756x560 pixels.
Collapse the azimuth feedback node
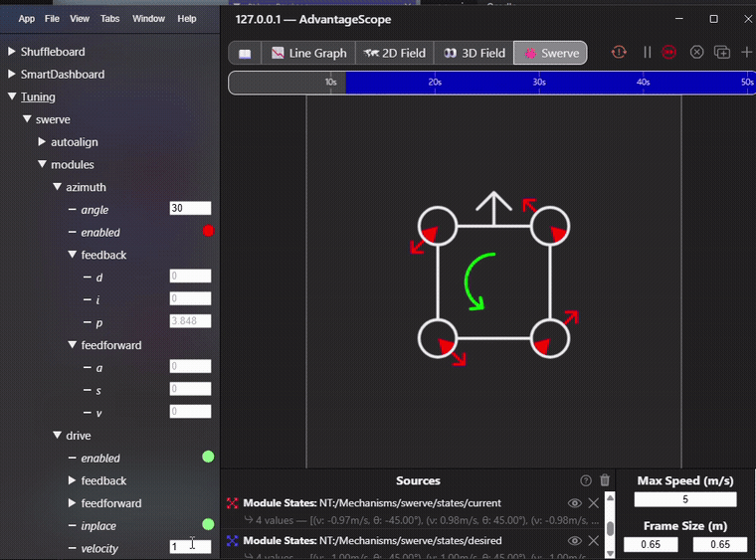(x=73, y=255)
